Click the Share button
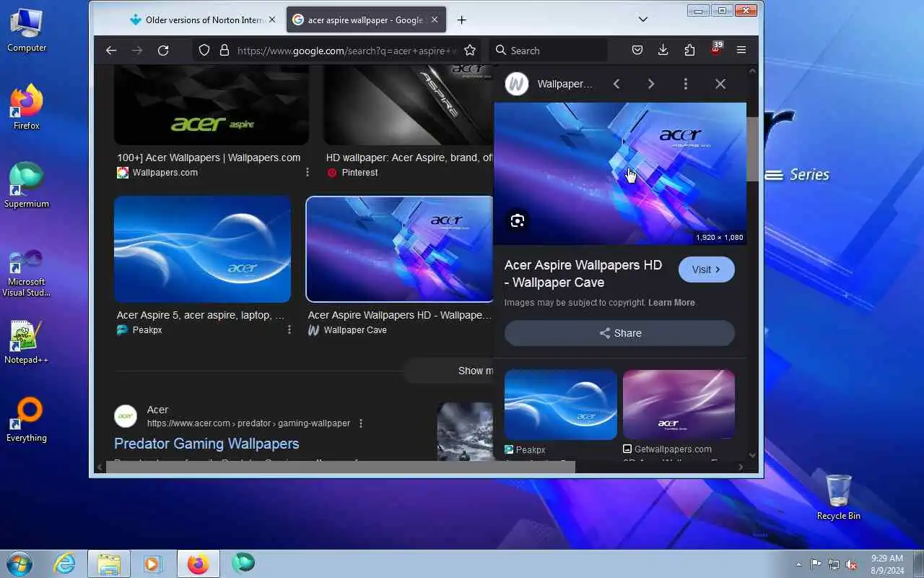 point(619,333)
